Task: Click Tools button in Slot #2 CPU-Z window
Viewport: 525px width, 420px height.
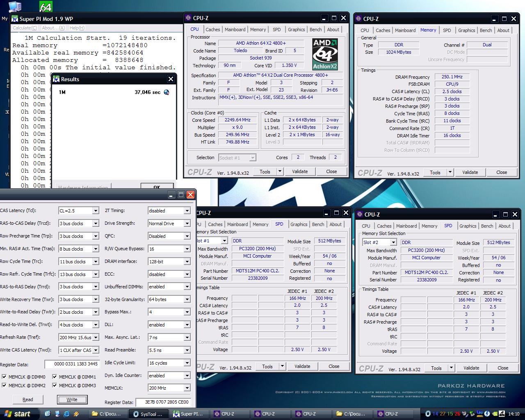Action: pyautogui.click(x=436, y=368)
